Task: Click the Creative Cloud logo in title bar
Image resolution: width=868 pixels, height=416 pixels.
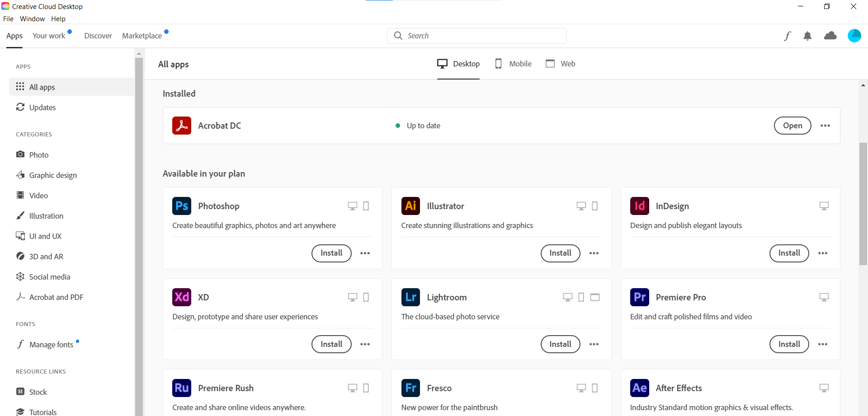Action: pos(5,6)
